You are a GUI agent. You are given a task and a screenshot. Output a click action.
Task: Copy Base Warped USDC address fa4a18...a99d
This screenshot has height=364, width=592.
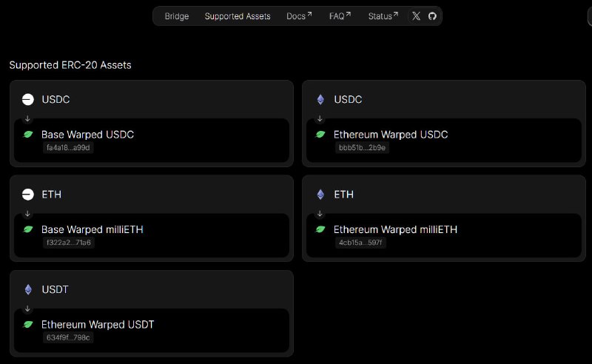point(70,148)
